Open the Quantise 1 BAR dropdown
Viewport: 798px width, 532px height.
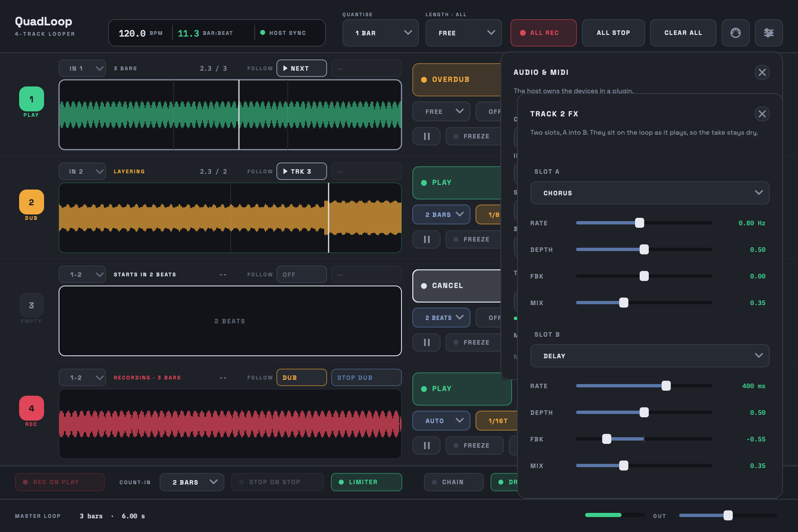(380, 33)
